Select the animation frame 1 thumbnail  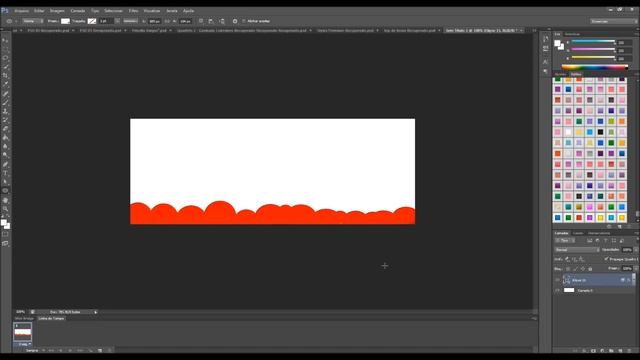pyautogui.click(x=22, y=331)
